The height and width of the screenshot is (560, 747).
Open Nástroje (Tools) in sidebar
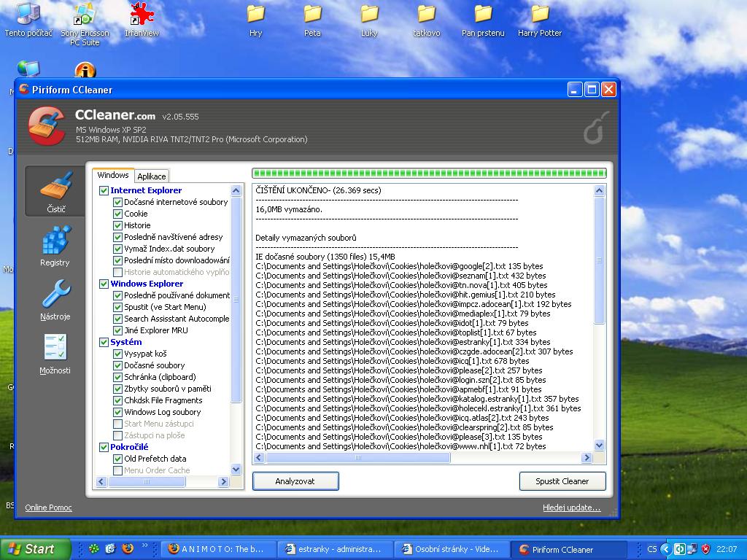(55, 300)
